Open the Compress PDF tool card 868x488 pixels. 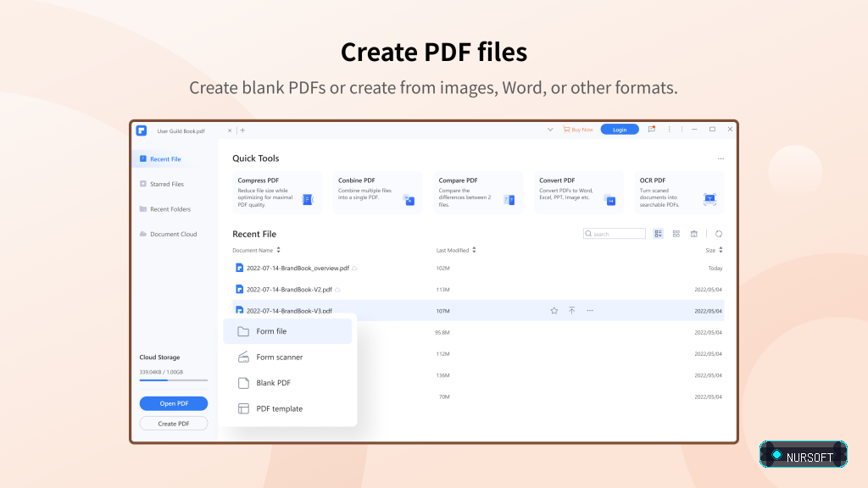tap(277, 192)
